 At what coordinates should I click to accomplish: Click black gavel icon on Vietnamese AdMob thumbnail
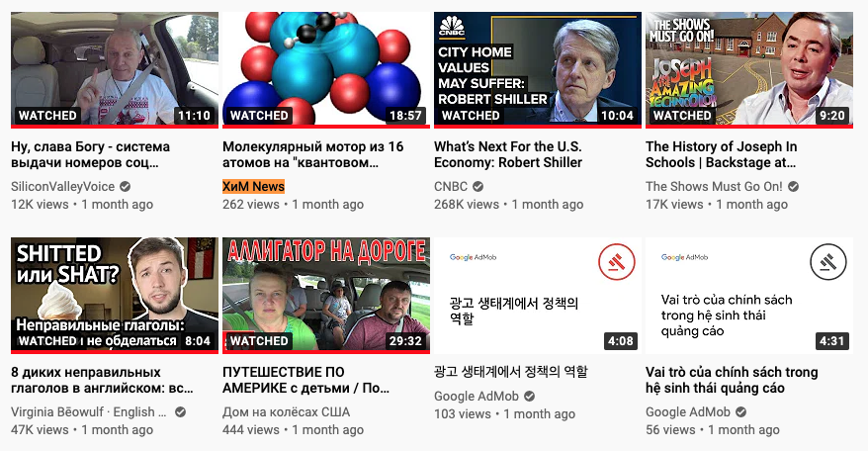click(x=828, y=261)
